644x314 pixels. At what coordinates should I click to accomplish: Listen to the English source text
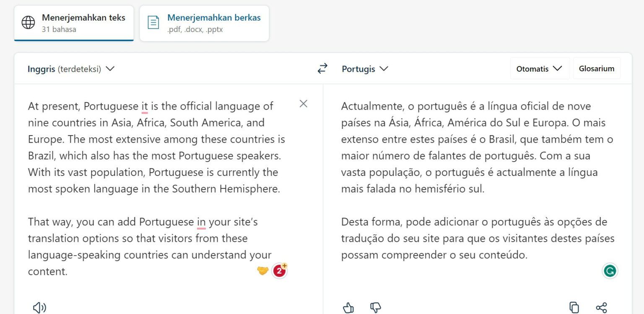pyautogui.click(x=39, y=307)
